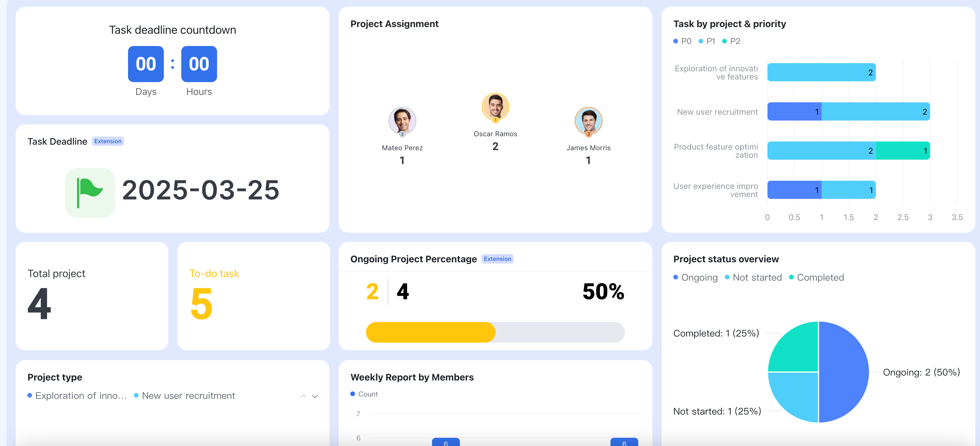
Task: Click Oscar Ramos's profile picture
Action: click(495, 107)
